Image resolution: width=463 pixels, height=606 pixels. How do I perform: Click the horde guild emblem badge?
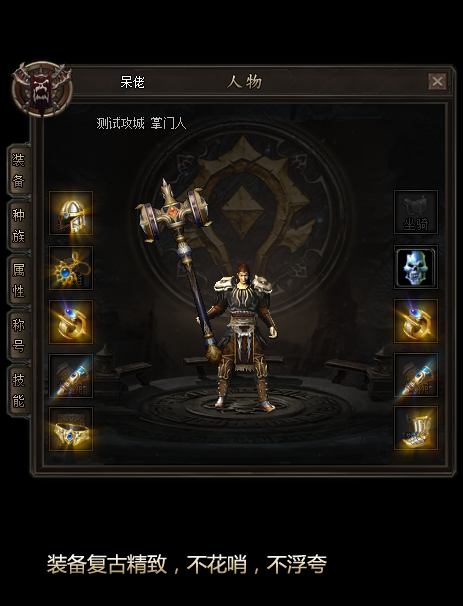[x=42, y=89]
